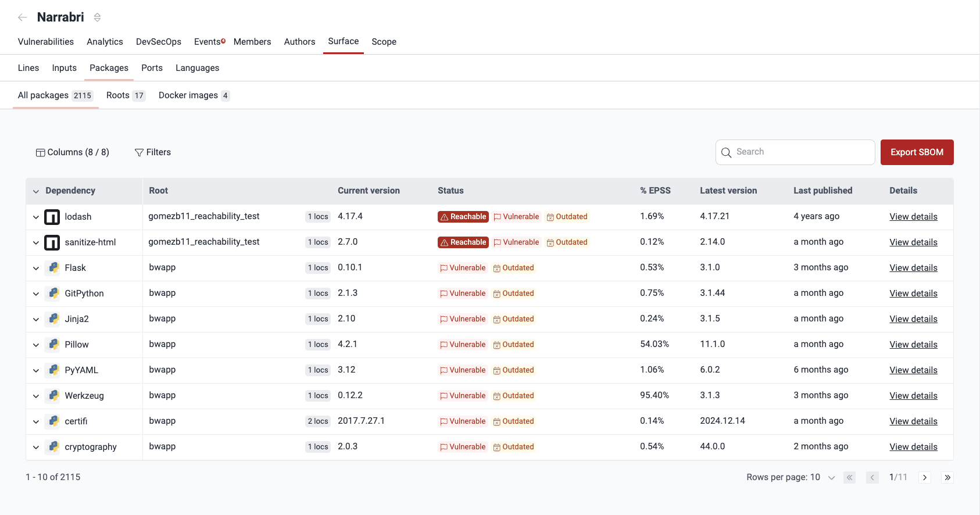This screenshot has height=515, width=980.
Task: Switch to the Members tab
Action: (252, 42)
